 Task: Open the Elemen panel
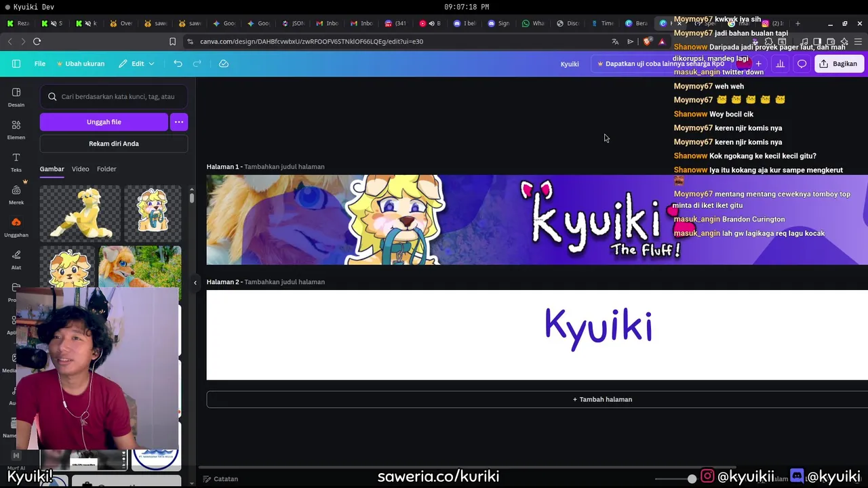pyautogui.click(x=16, y=129)
